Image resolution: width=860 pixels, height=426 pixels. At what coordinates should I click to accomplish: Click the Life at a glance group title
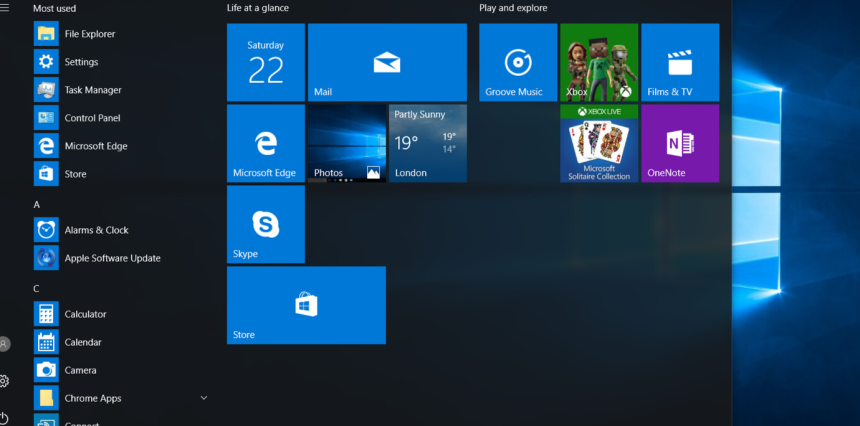pyautogui.click(x=258, y=8)
